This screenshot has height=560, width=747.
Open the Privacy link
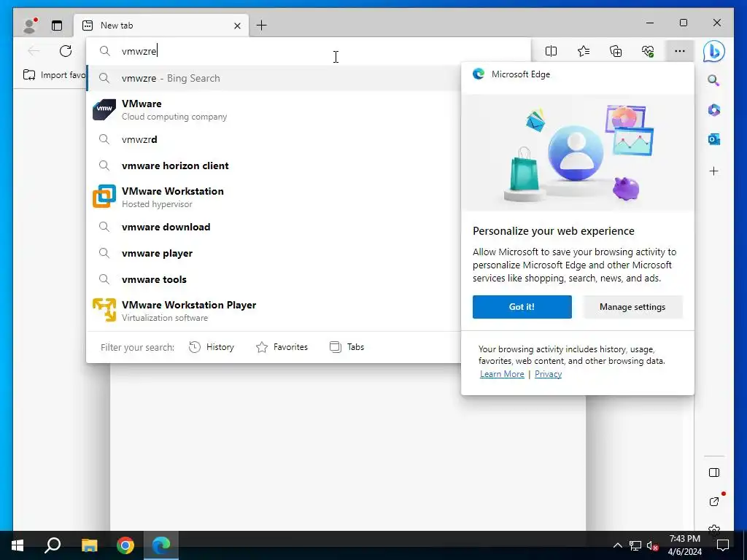click(x=549, y=374)
